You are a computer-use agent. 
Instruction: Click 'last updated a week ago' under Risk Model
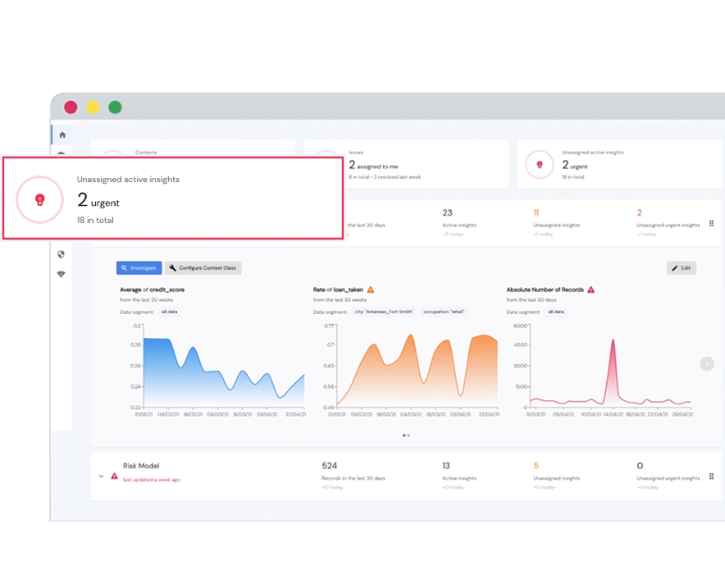coord(151,480)
